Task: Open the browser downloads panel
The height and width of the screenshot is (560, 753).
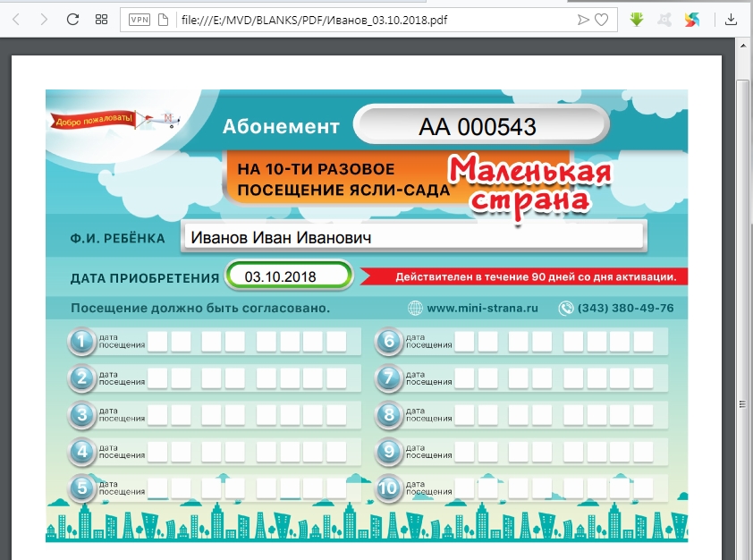Action: click(731, 19)
